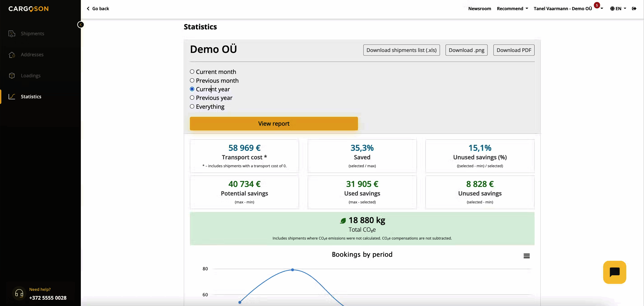
Task: Open the chat widget bubble
Action: click(x=614, y=272)
